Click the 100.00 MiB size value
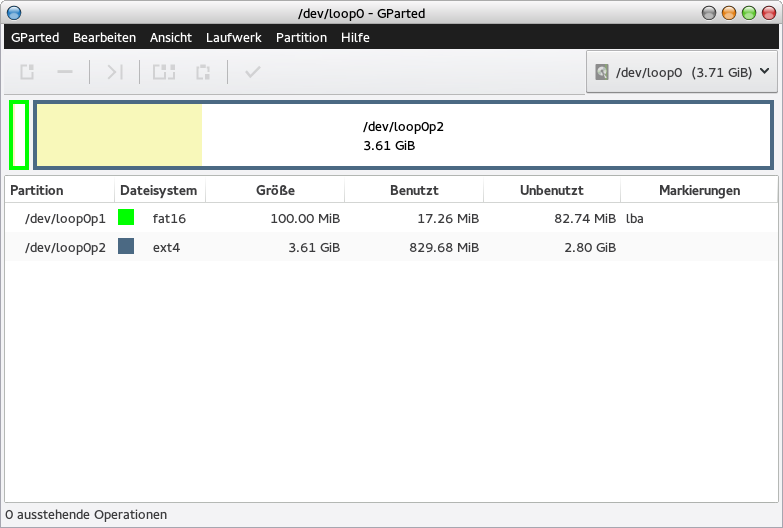 click(x=305, y=218)
